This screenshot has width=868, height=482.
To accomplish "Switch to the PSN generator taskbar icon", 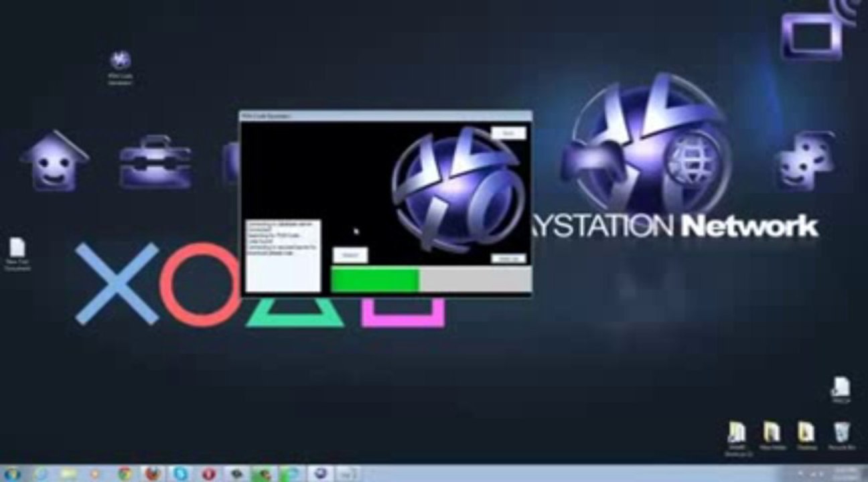I will tap(321, 474).
